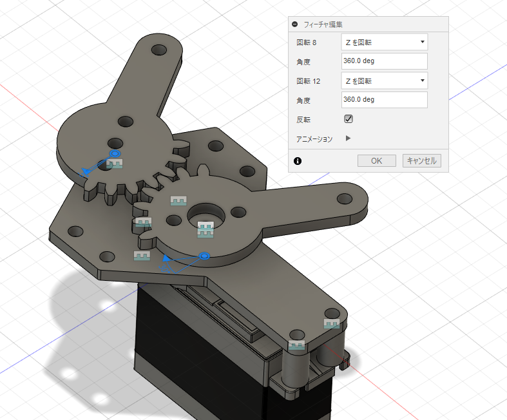507x420 pixels.
Task: Click the joint glyph beside the lower gear's center hole
Action: [206, 229]
